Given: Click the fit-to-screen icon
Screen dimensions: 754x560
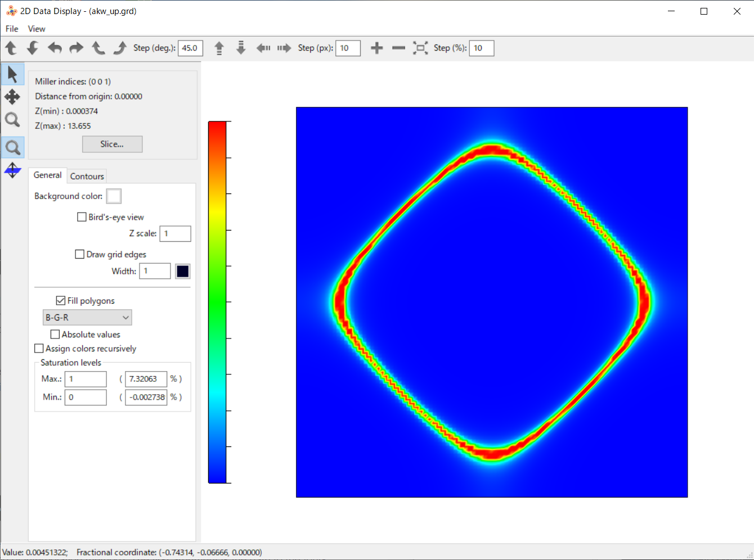Looking at the screenshot, I should point(420,48).
